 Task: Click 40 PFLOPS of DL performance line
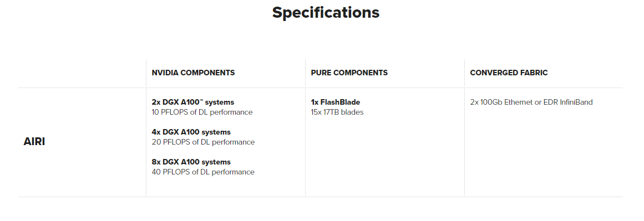pos(203,172)
